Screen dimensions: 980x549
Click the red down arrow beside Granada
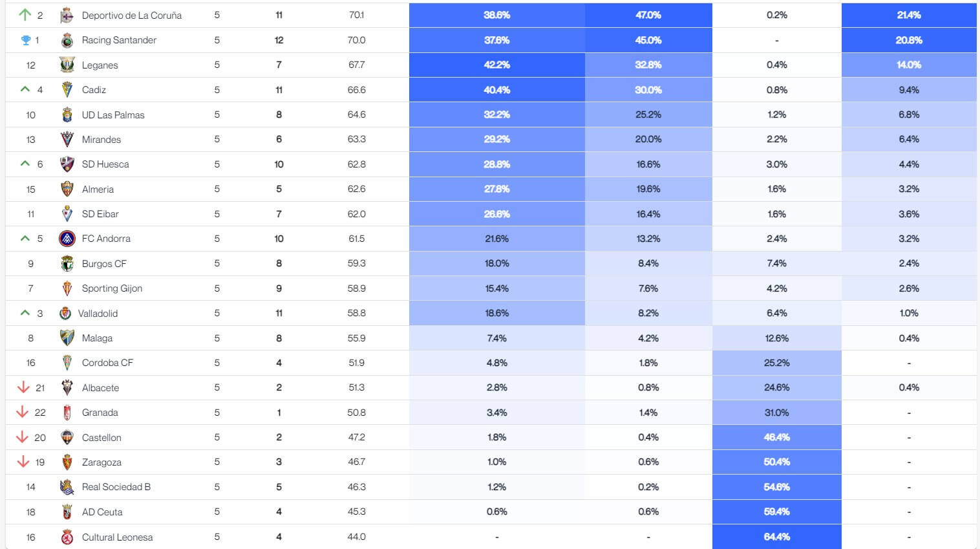coord(23,412)
